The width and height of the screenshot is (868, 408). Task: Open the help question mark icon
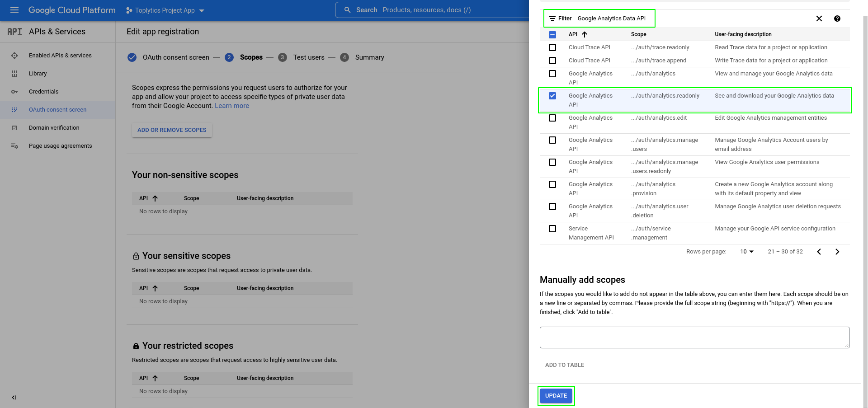[x=837, y=19]
